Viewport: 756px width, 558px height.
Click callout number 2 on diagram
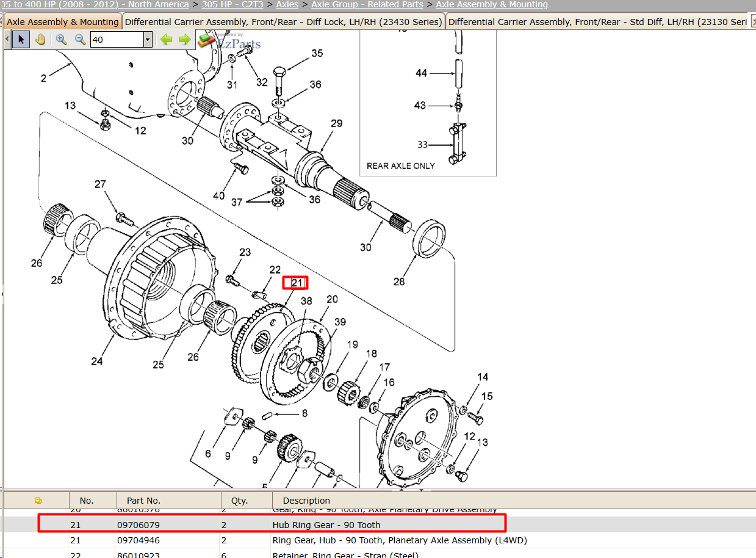43,78
